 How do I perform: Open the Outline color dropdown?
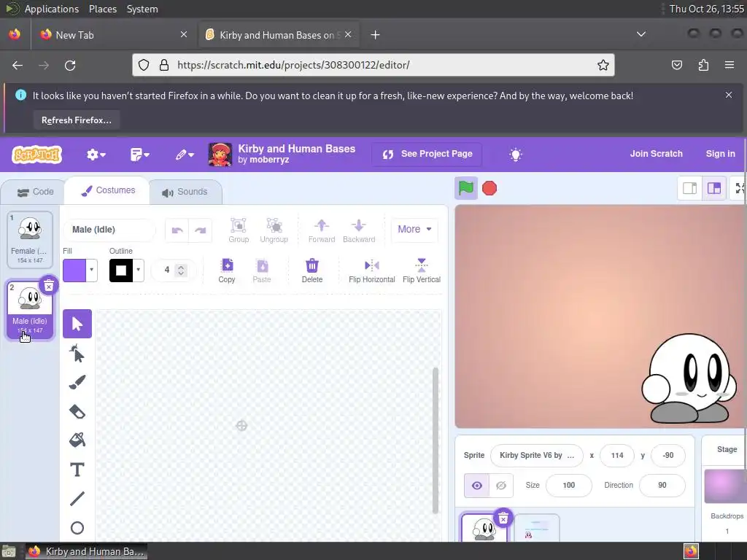(138, 271)
